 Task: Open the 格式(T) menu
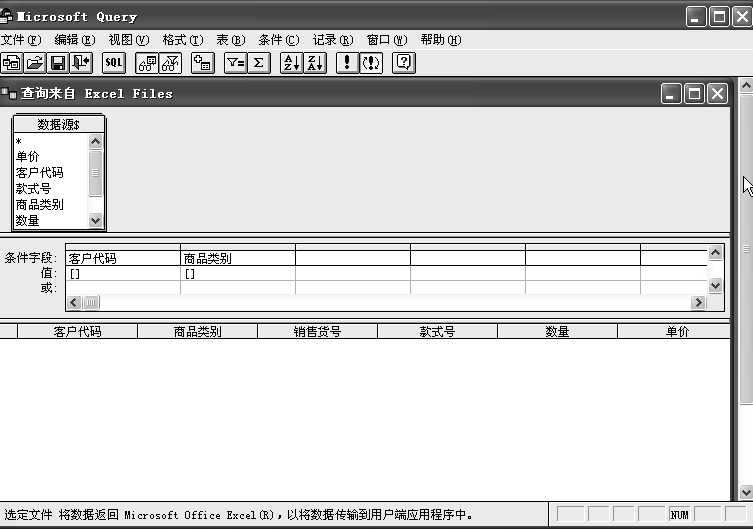click(183, 40)
